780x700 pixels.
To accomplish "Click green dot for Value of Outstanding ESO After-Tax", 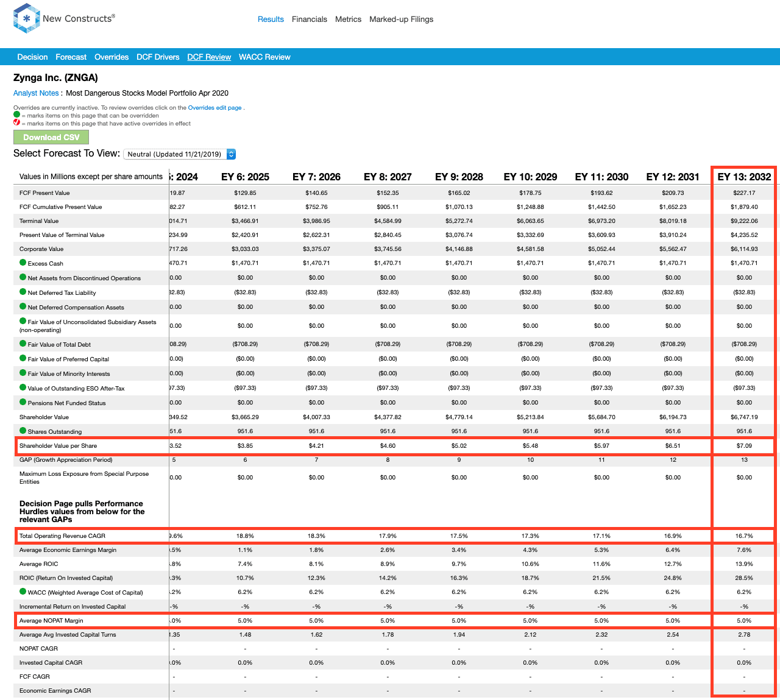I will coord(23,387).
